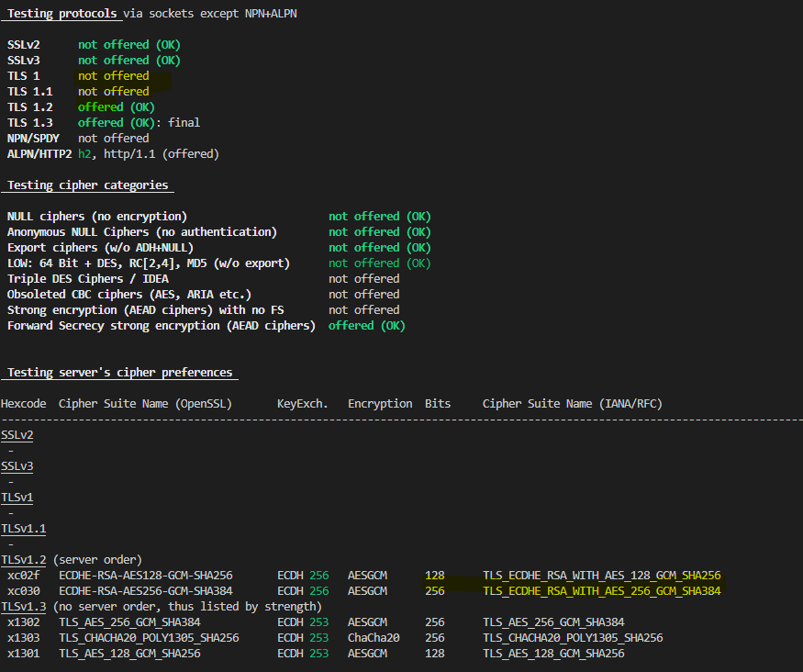This screenshot has height=672, width=803.
Task: Click "offered (OK)" result for Forward Secrecy
Action: point(366,325)
